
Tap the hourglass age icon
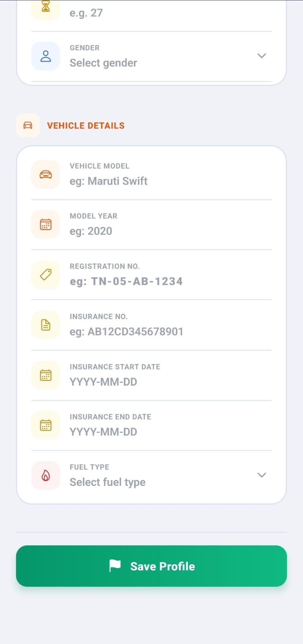(x=46, y=7)
